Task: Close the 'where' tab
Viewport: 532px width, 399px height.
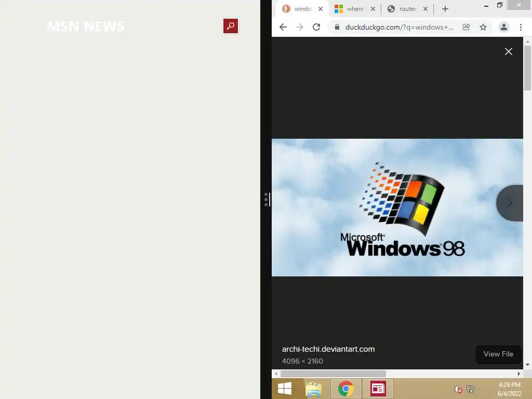Action: point(373,9)
